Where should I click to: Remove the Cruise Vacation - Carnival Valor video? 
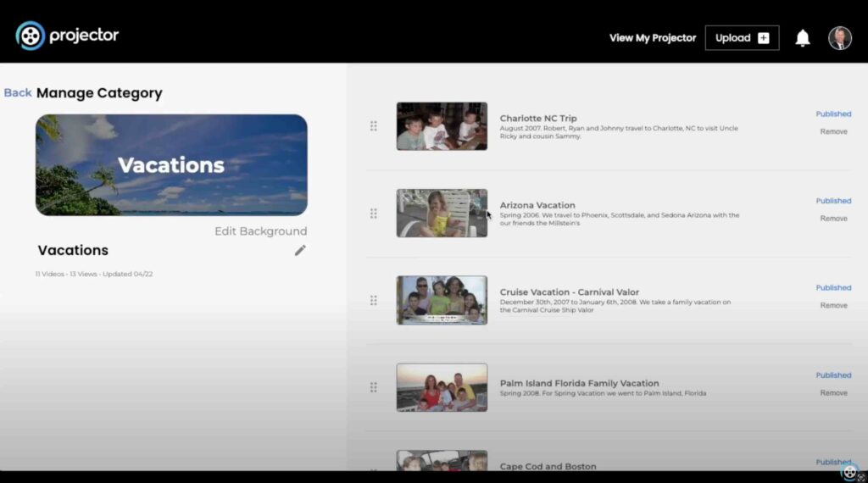(x=834, y=305)
